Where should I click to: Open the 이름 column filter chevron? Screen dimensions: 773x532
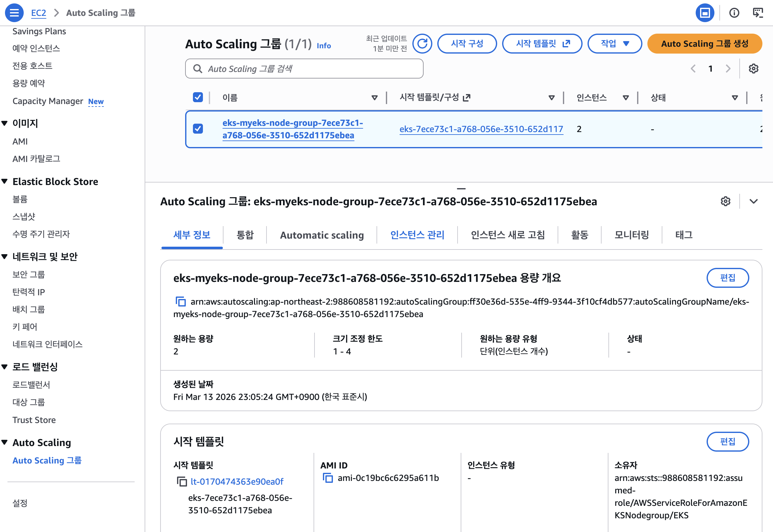click(374, 98)
